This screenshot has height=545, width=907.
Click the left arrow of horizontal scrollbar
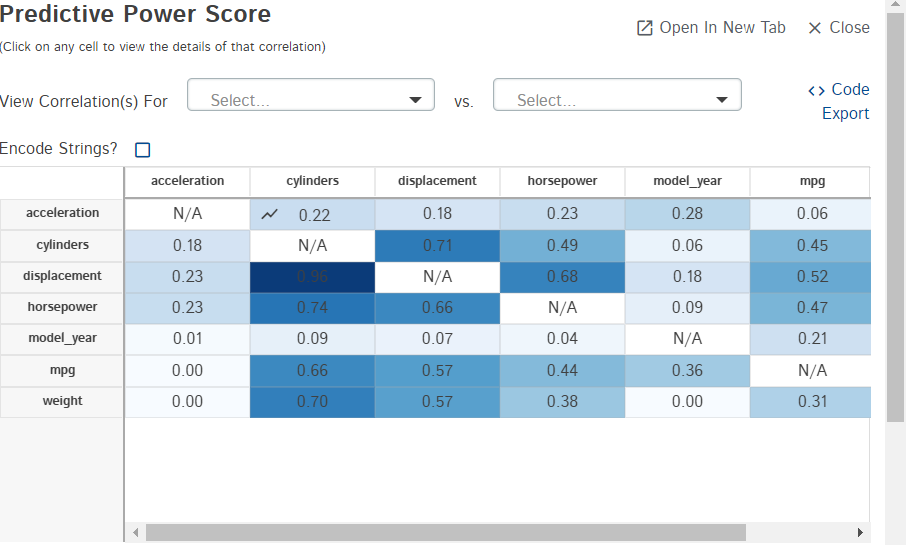137,532
